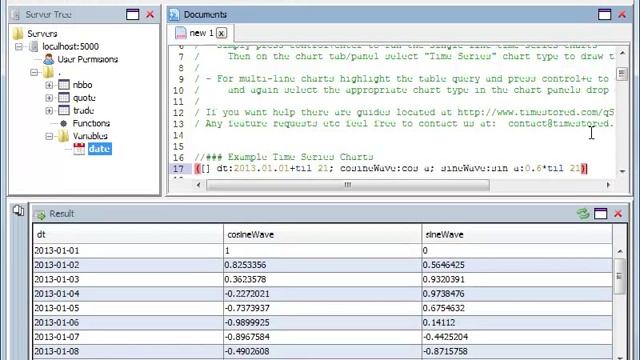Click the Variables folder icon
This screenshot has height=360, width=640.
(63, 136)
